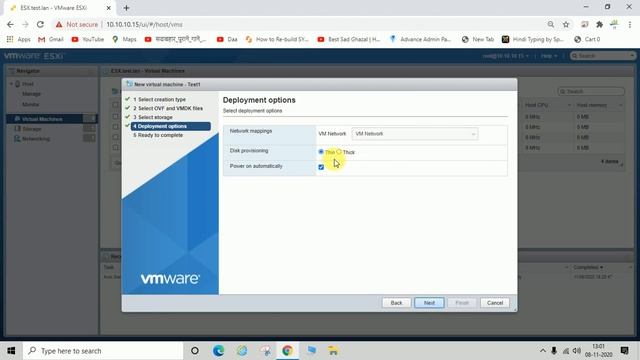This screenshot has width=640, height=360.
Task: Open the root user dropdown in header
Action: 506,56
